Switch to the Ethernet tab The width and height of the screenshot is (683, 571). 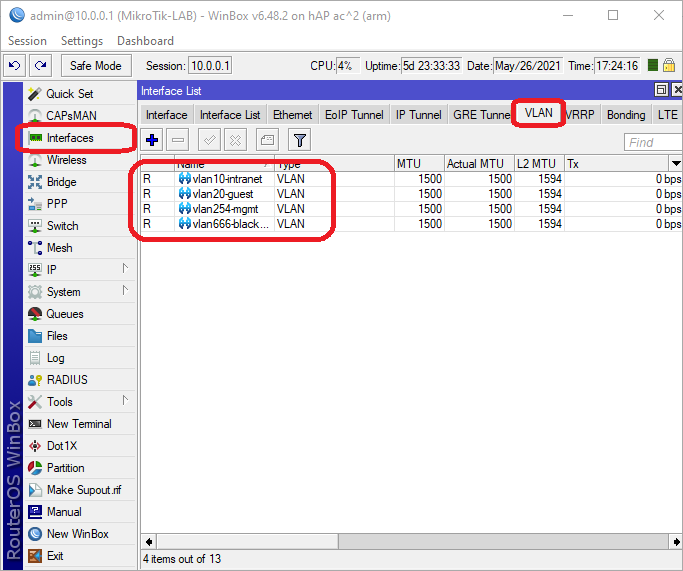click(x=293, y=115)
